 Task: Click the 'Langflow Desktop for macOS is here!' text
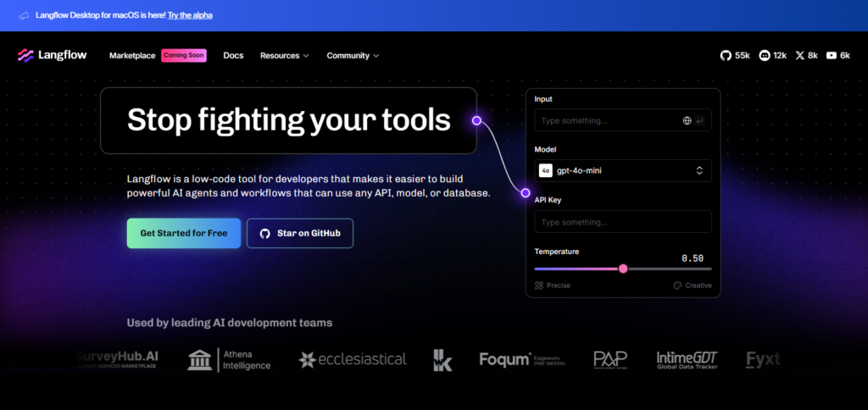pos(101,15)
